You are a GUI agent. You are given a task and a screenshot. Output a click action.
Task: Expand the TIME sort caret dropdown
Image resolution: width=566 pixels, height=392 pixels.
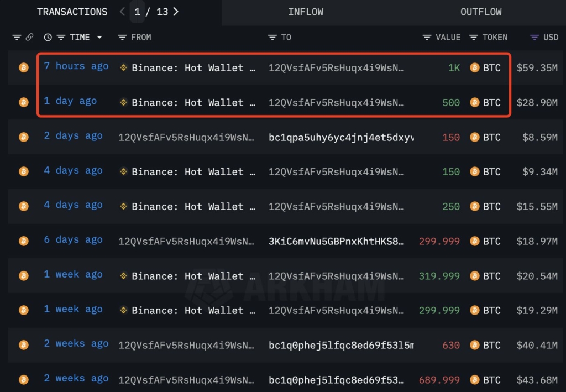point(99,37)
